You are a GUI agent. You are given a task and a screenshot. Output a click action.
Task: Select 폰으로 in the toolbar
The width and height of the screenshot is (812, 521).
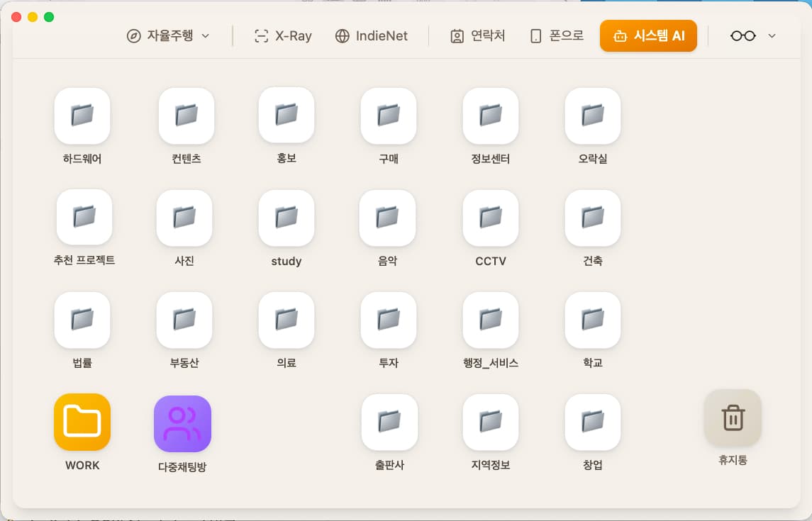pyautogui.click(x=557, y=35)
